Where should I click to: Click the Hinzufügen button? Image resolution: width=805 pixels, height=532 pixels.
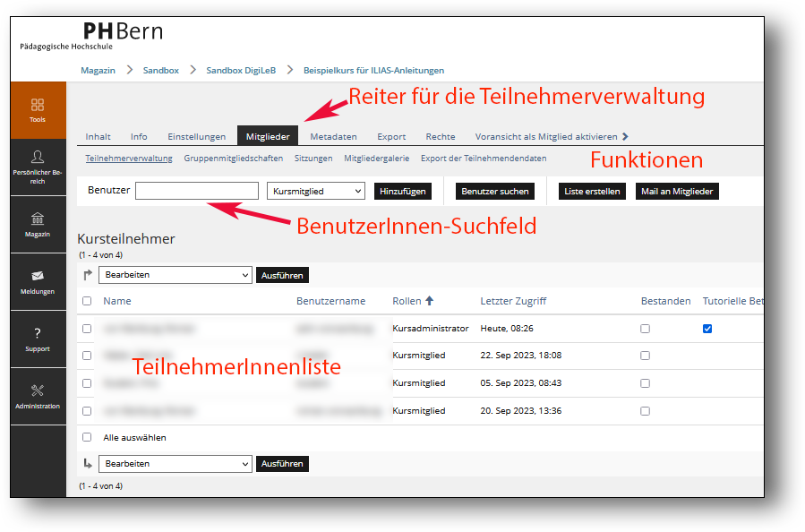[x=403, y=191]
